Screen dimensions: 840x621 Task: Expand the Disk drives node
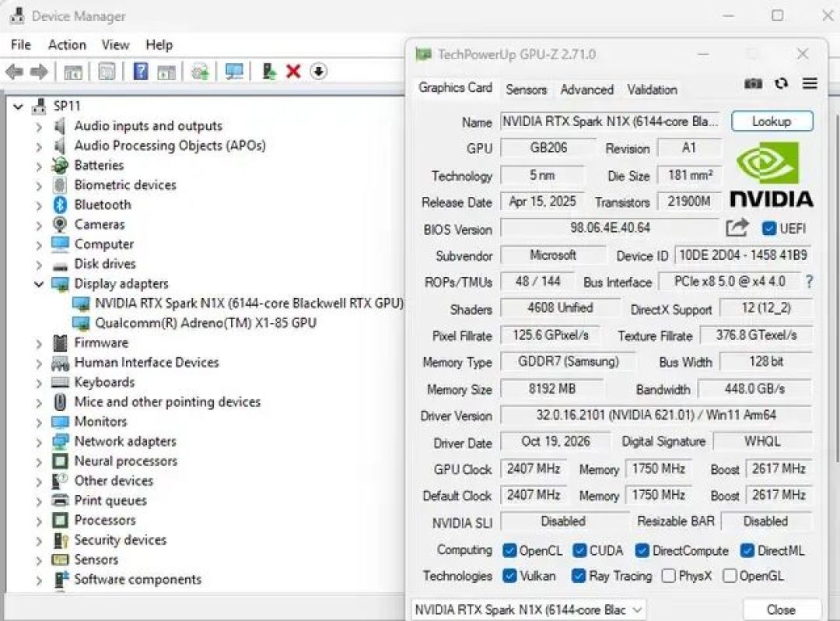point(39,265)
